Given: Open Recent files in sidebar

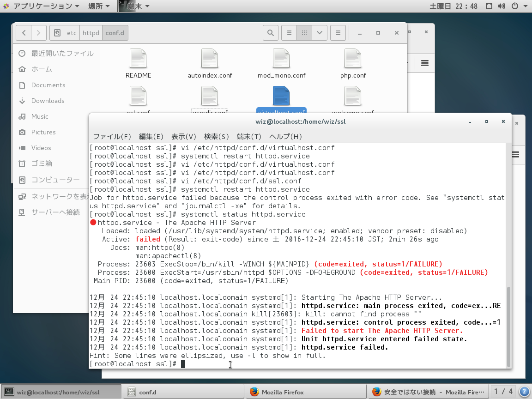Looking at the screenshot, I should tap(56, 53).
